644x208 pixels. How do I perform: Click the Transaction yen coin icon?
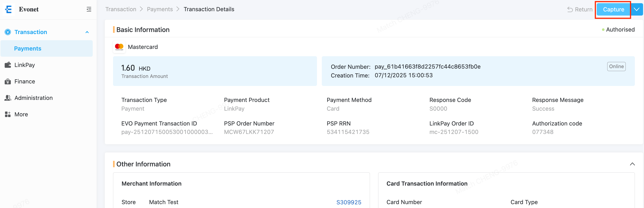[x=8, y=32]
